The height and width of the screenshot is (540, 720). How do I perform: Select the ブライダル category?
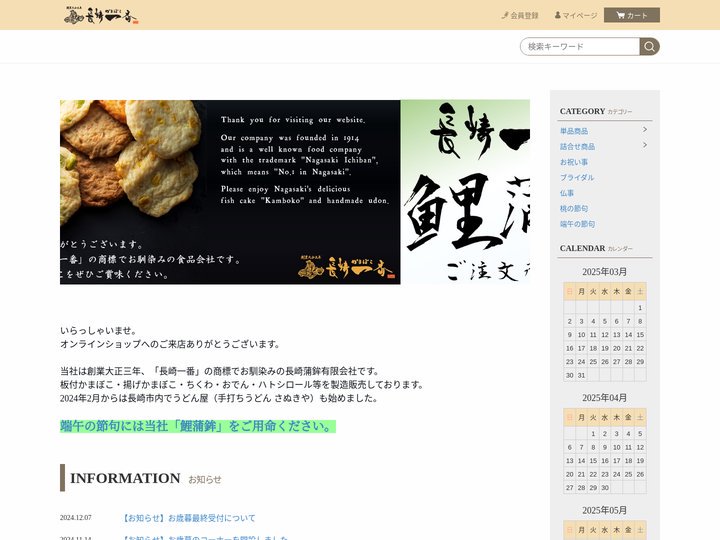tap(577, 177)
